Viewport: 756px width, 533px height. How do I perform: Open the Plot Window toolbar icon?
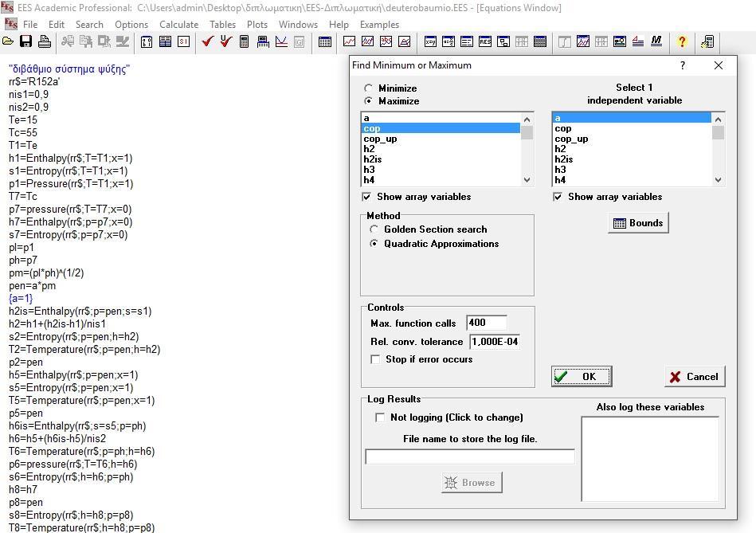pyautogui.click(x=583, y=42)
